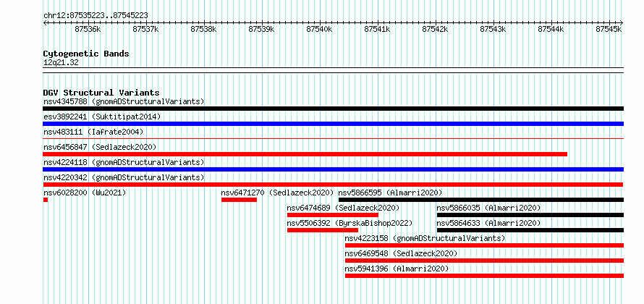This screenshot has width=644, height=304.
Task: Click the right arrowhead of the ruler
Action: pyautogui.click(x=622, y=23)
